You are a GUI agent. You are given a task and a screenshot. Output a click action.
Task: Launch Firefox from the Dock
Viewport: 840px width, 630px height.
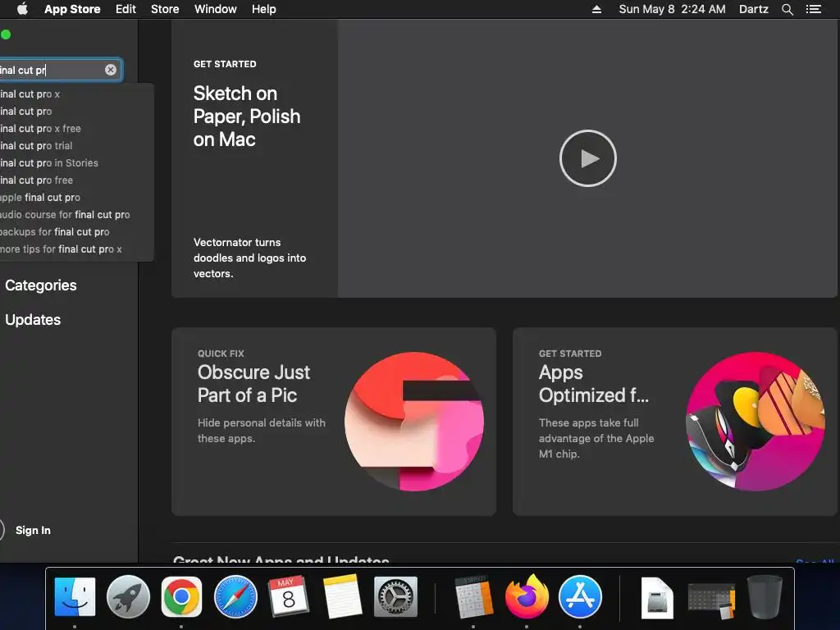pos(527,596)
